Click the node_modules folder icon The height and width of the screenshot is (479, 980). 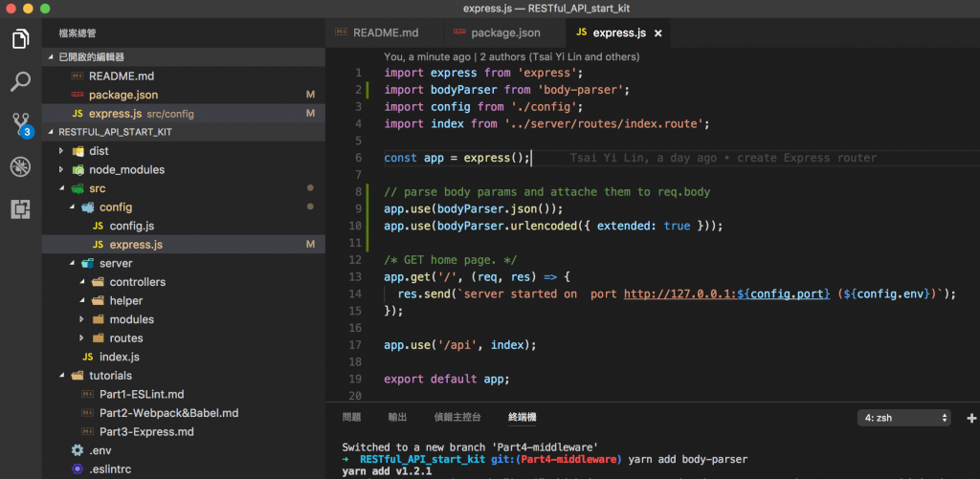click(78, 170)
